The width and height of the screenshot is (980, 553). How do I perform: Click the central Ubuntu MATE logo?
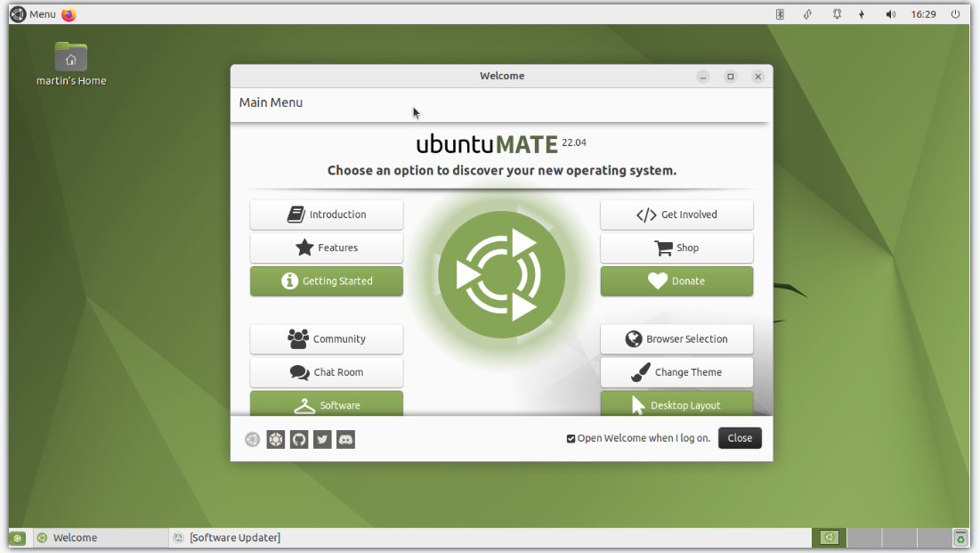[x=502, y=274]
